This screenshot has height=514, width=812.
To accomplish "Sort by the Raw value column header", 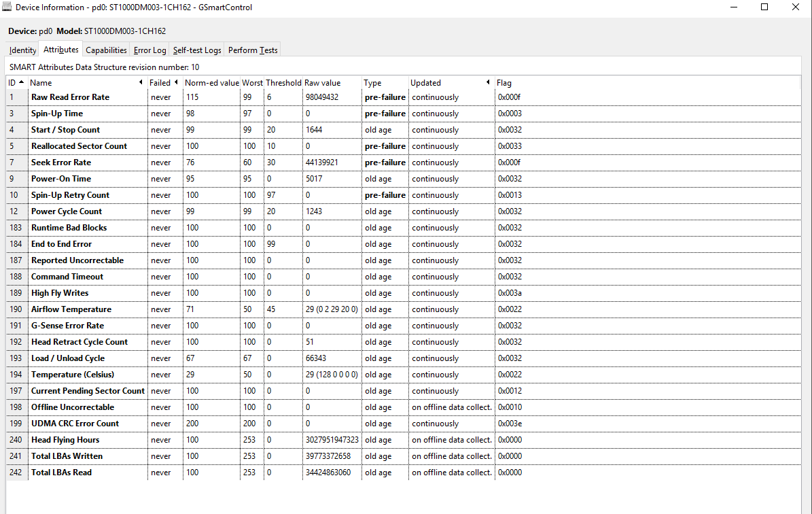I will click(332, 83).
